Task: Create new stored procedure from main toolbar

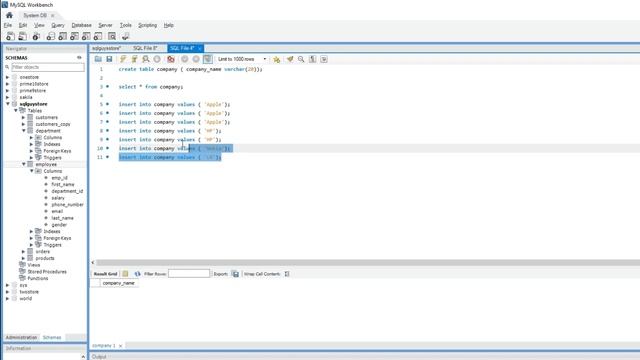Action: tap(86, 37)
